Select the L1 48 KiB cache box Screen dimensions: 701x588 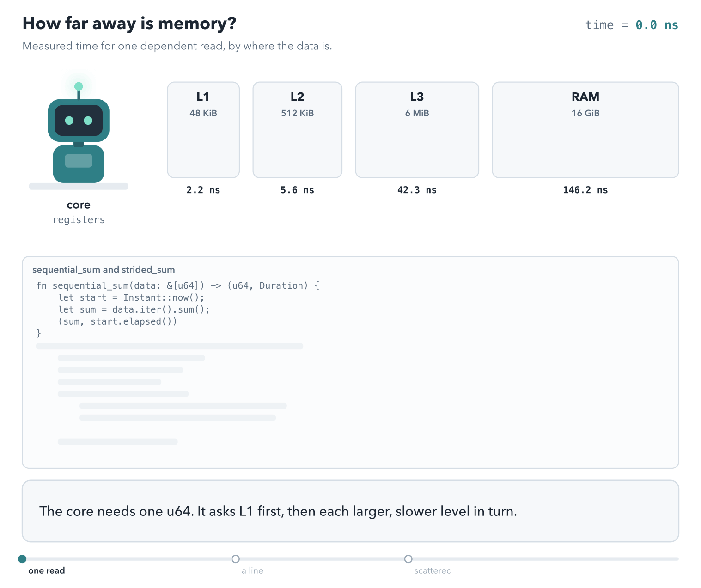click(203, 130)
